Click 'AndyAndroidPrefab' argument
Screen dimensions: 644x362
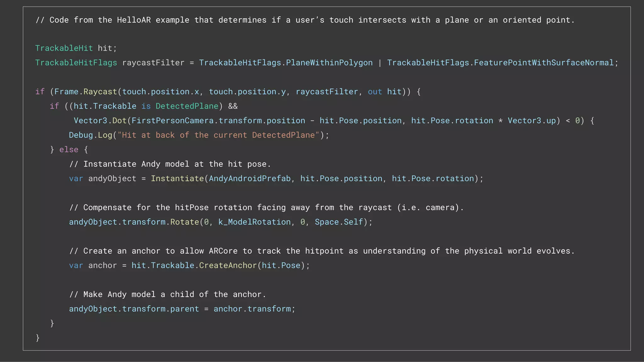[250, 178]
